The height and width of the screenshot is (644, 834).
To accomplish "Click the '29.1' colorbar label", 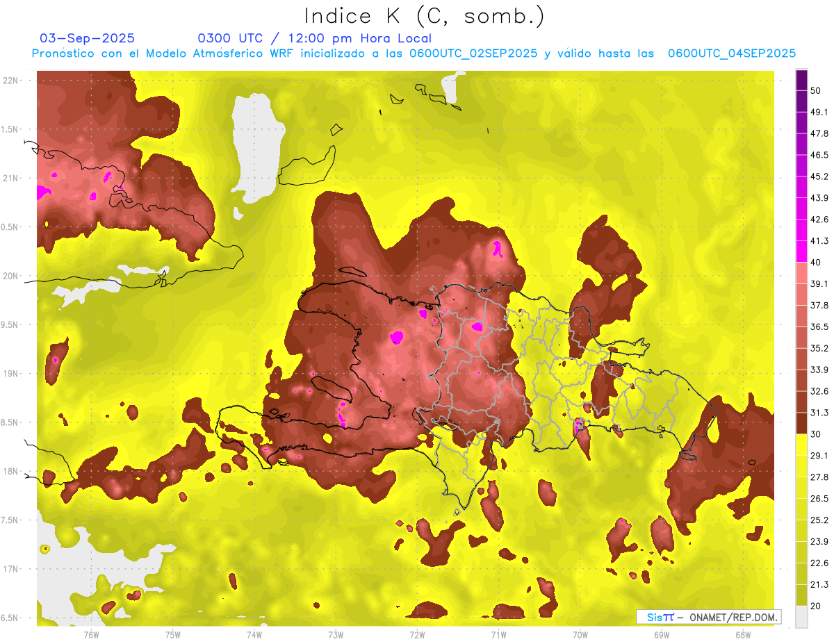I will (819, 456).
